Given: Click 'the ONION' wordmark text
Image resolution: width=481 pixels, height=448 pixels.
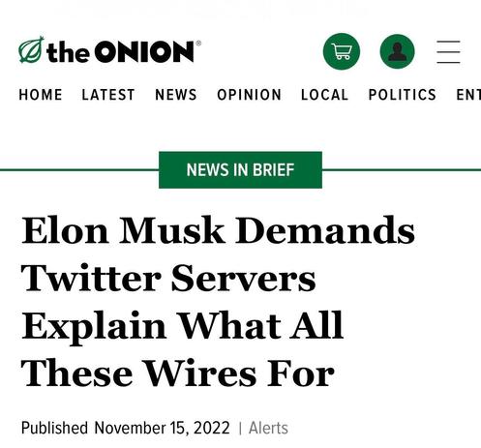Looking at the screenshot, I should pyautogui.click(x=120, y=51).
